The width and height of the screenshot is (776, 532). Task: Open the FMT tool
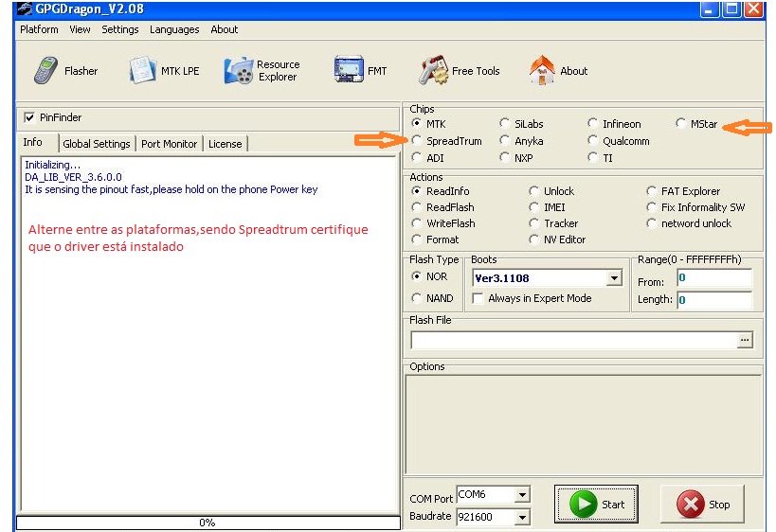[x=360, y=71]
